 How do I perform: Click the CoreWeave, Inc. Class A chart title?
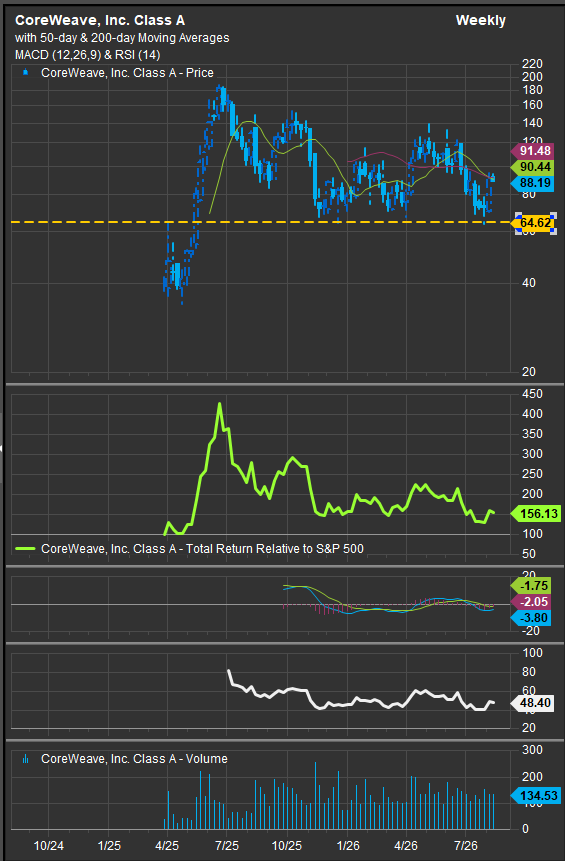[x=100, y=20]
